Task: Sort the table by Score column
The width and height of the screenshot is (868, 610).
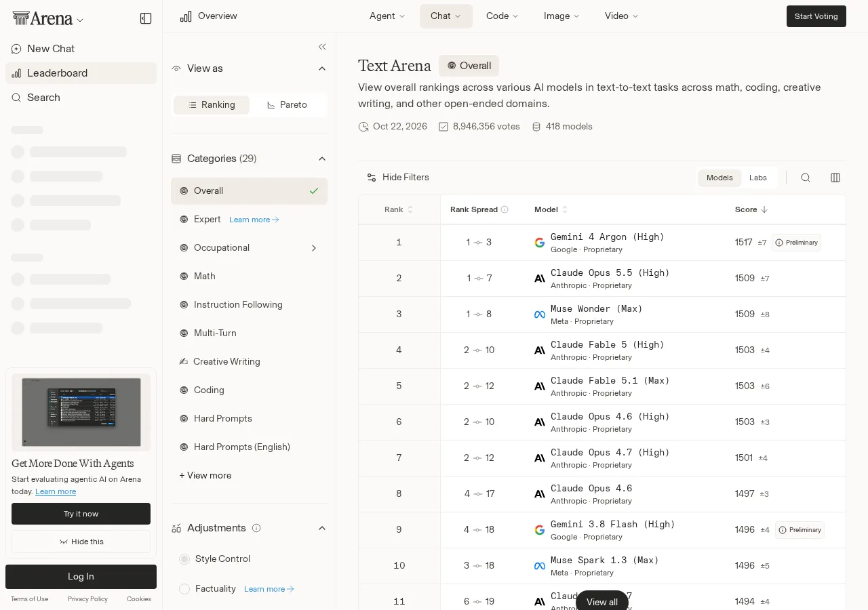Action: tap(751, 209)
